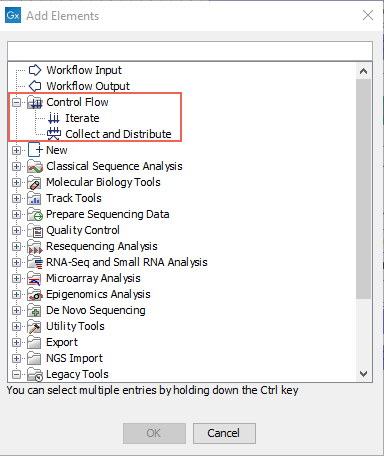Select the Workflow Output entry
The height and width of the screenshot is (456, 384).
pos(88,86)
